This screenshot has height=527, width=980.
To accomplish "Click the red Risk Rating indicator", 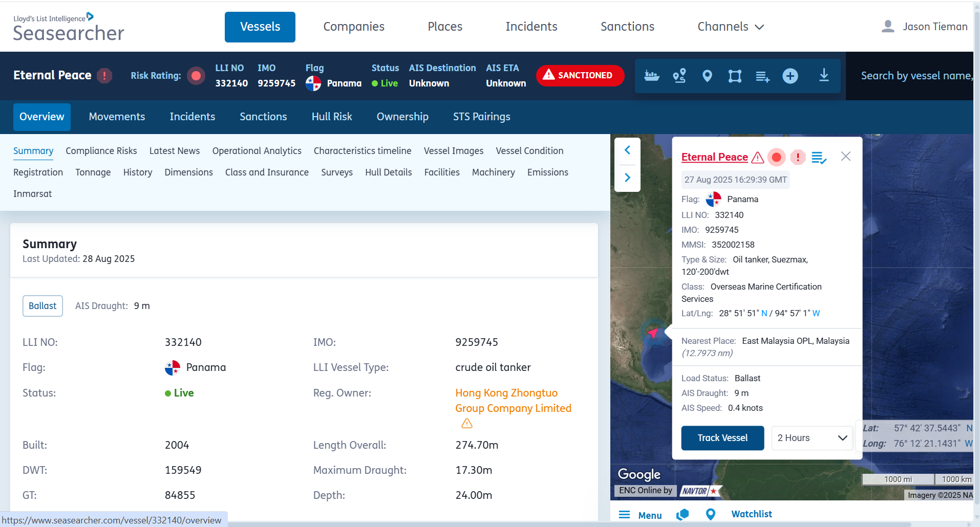I will coord(196,76).
